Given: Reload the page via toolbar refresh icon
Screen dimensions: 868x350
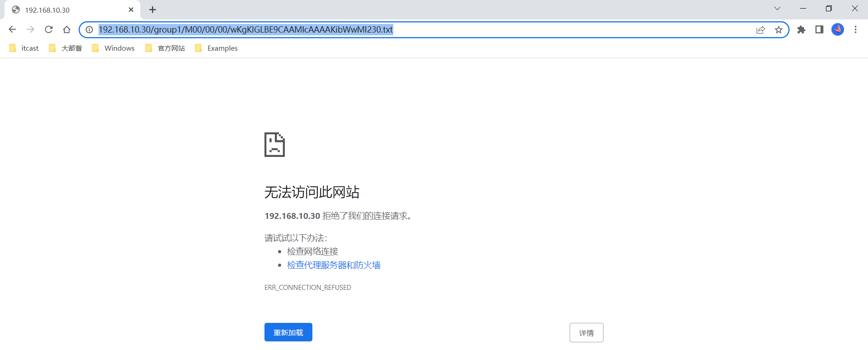Looking at the screenshot, I should click(x=49, y=29).
